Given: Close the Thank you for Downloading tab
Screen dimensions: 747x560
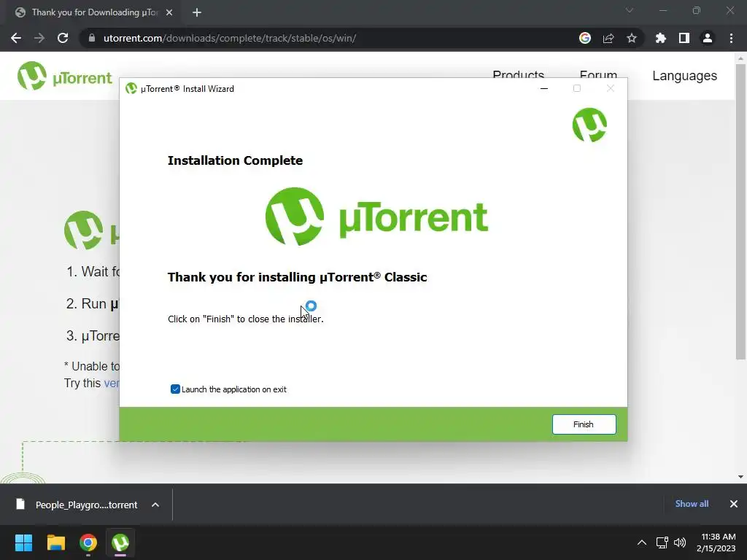Looking at the screenshot, I should coord(169,13).
